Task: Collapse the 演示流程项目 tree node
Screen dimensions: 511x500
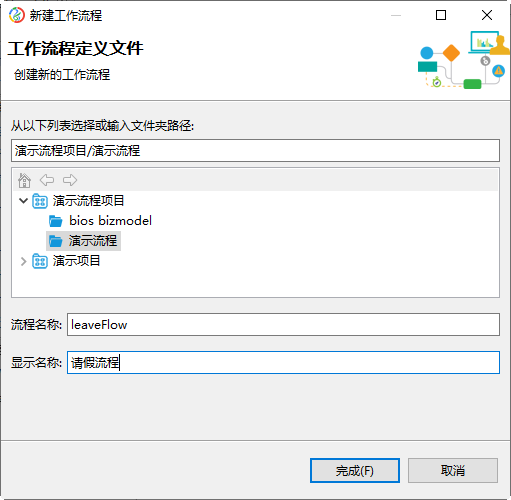Action: (23, 201)
